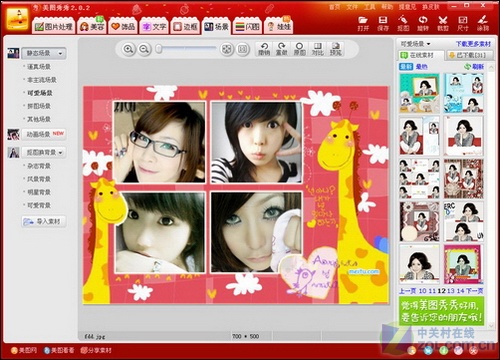
Task: Select the 边框 tab
Action: tap(185, 27)
